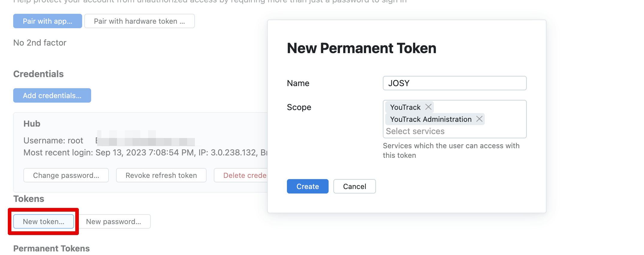
Task: Cancel the New Permanent Token dialog
Action: point(354,186)
